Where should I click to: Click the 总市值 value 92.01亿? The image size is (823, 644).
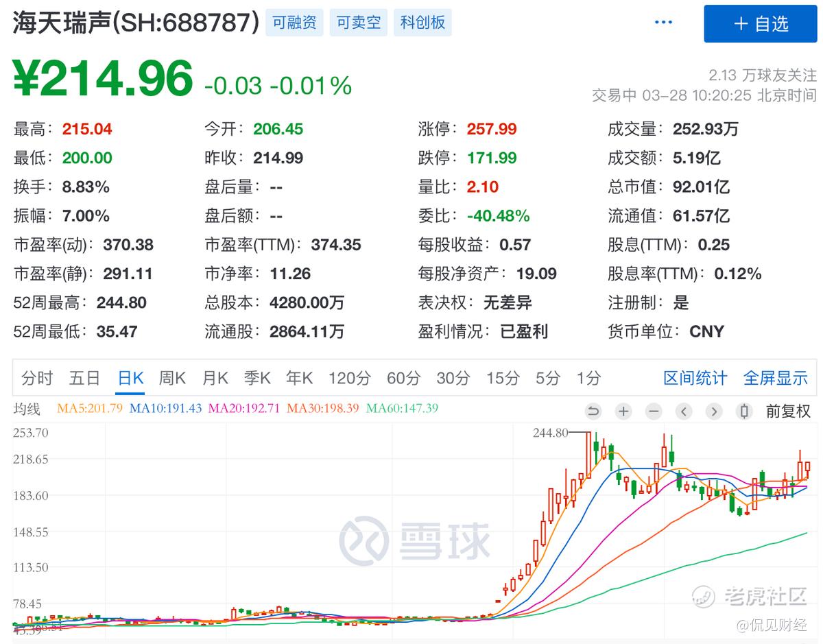click(x=701, y=187)
